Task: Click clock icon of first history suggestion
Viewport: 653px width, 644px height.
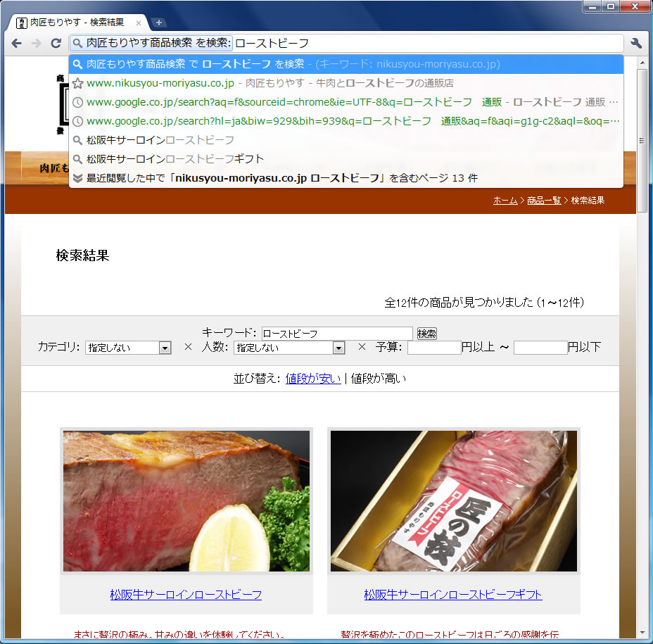Action: click(x=77, y=102)
